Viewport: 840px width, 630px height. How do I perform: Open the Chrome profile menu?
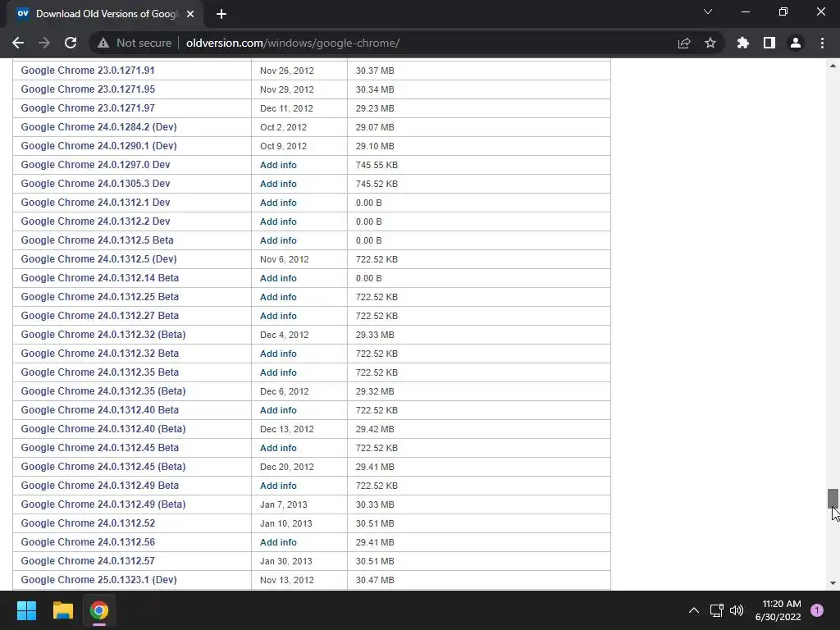[796, 43]
